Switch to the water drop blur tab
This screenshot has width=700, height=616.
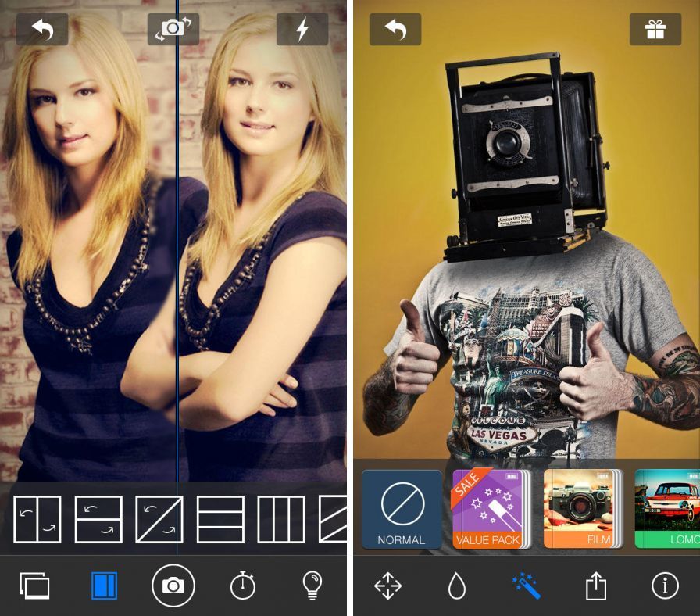click(457, 585)
